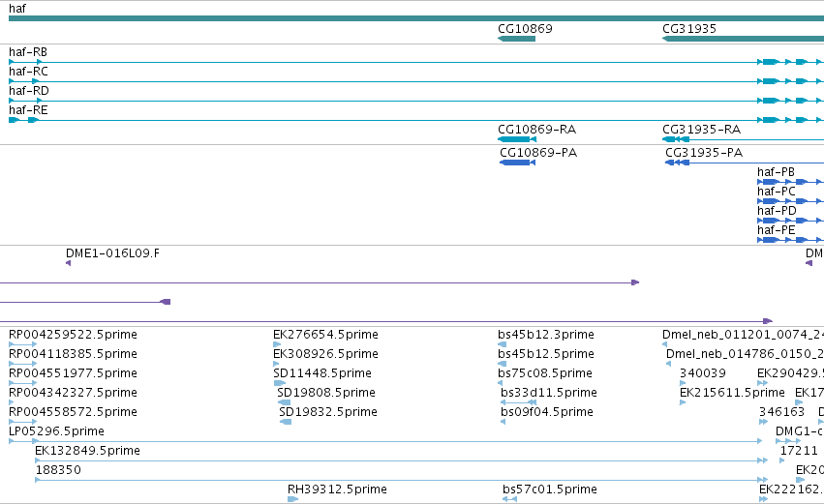This screenshot has width=824, height=504.
Task: Select the haf-PD protein label
Action: coord(777,211)
